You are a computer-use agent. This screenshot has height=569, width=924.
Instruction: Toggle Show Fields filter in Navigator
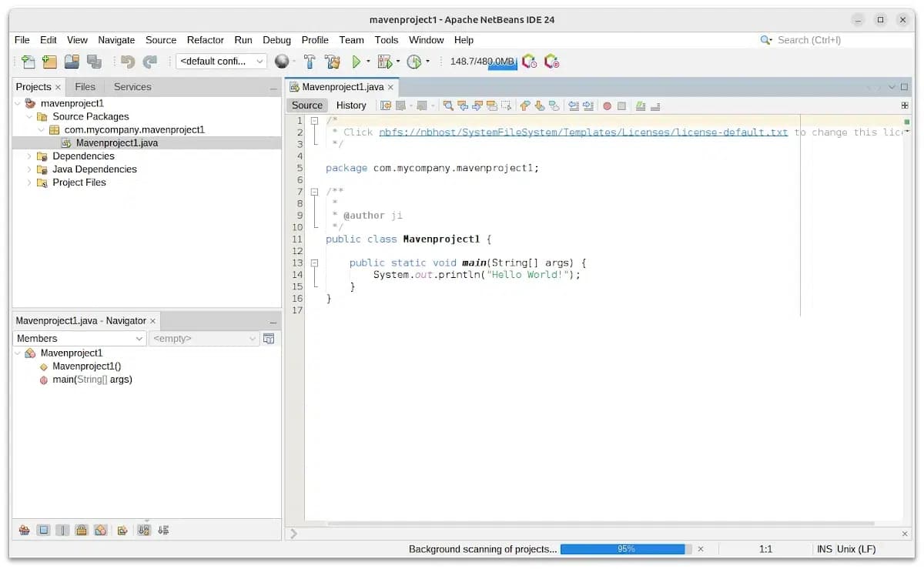[x=43, y=530]
